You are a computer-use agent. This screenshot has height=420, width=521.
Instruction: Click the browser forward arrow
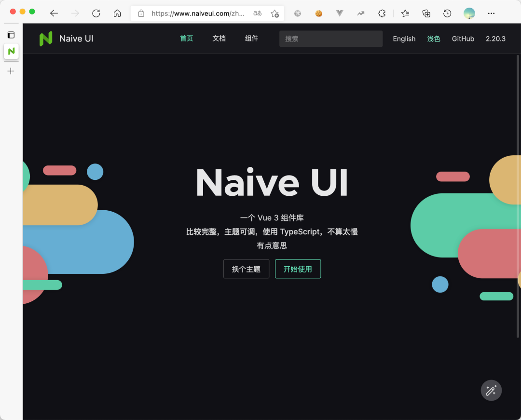pyautogui.click(x=75, y=14)
